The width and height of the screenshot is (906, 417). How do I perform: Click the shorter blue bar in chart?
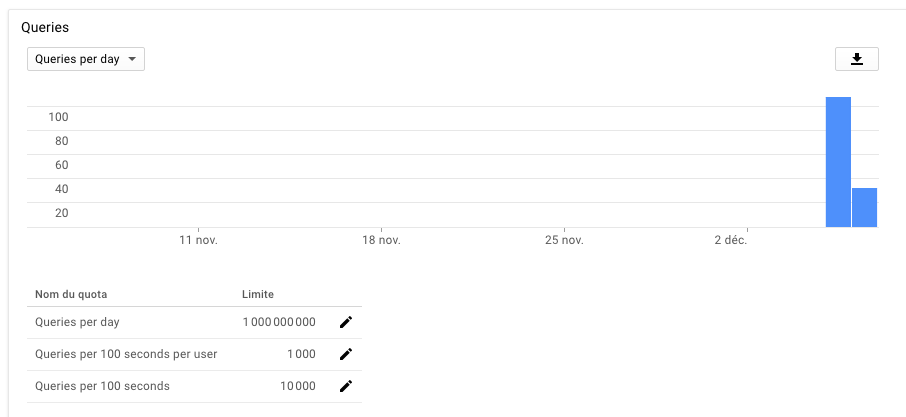click(864, 207)
